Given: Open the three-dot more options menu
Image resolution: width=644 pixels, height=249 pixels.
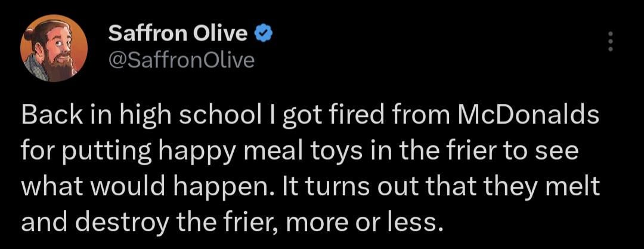Looking at the screenshot, I should pyautogui.click(x=611, y=41).
